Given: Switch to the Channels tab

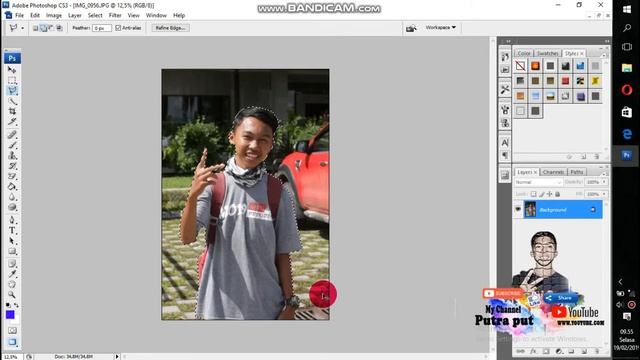Looking at the screenshot, I should [553, 172].
